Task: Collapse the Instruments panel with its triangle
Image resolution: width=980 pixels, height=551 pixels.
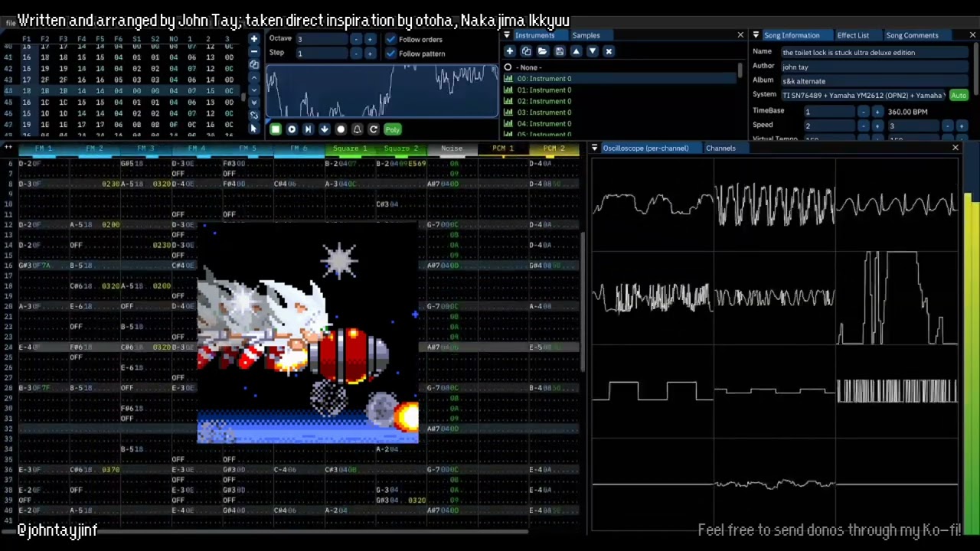Action: [507, 35]
